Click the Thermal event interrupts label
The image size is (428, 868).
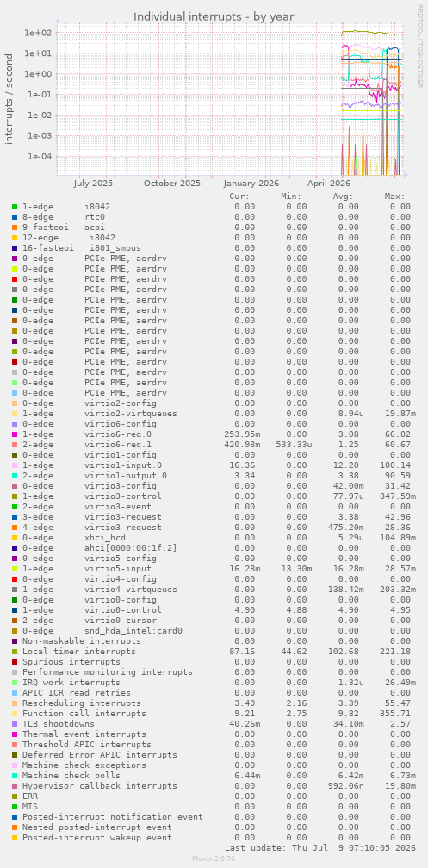point(84,734)
